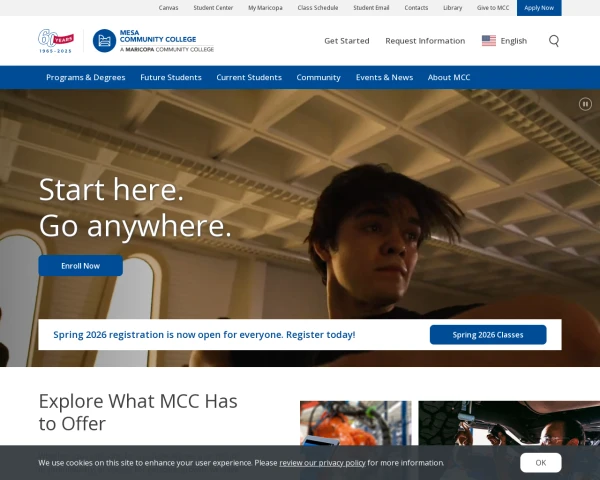This screenshot has width=600, height=480.
Task: Go to the Class Schedule link
Action: pyautogui.click(x=318, y=8)
